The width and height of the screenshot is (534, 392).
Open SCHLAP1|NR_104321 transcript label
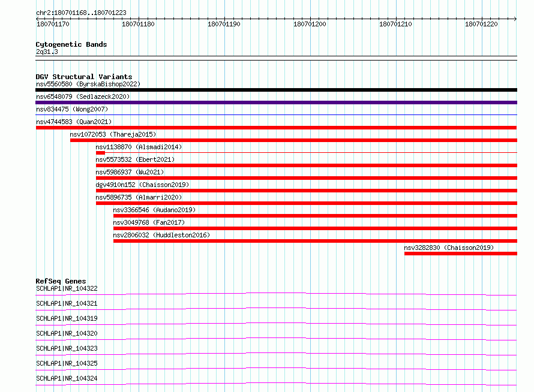[x=67, y=303]
